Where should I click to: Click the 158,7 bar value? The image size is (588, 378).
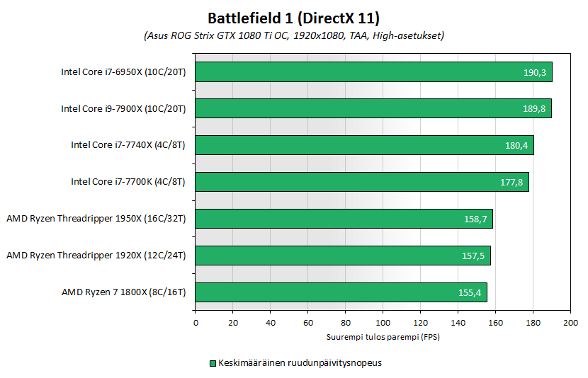(475, 219)
